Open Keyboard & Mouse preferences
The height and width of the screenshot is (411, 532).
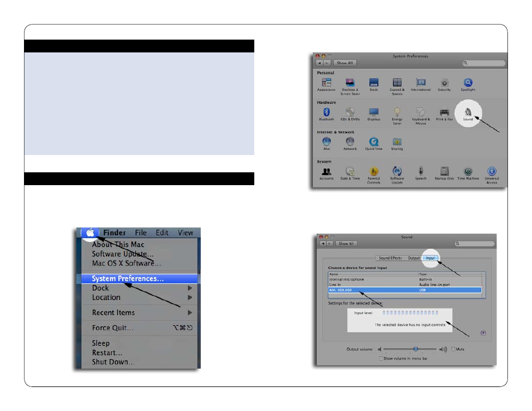pyautogui.click(x=420, y=116)
